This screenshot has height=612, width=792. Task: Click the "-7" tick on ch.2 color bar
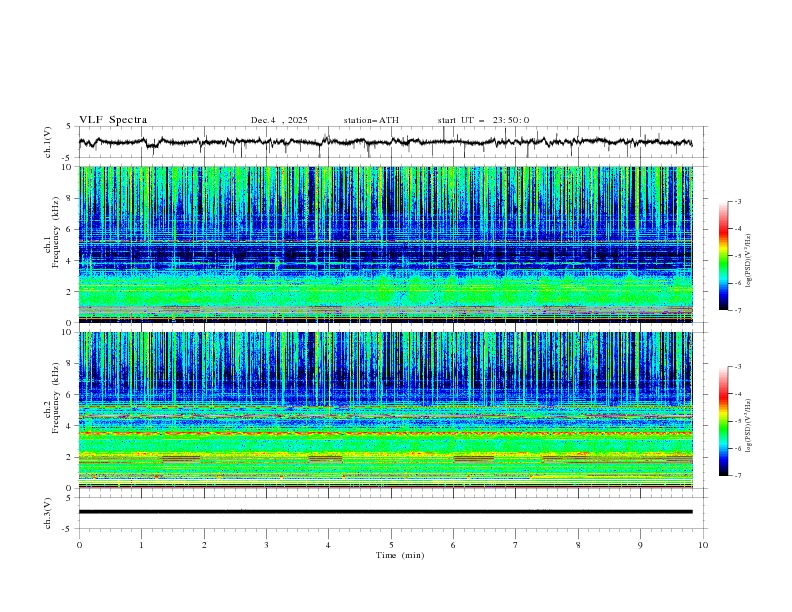click(738, 476)
